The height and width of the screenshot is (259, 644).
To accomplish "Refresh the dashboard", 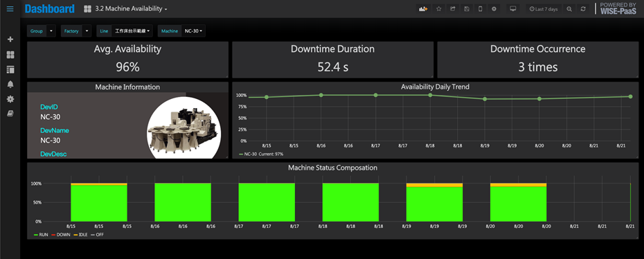I will tap(583, 8).
